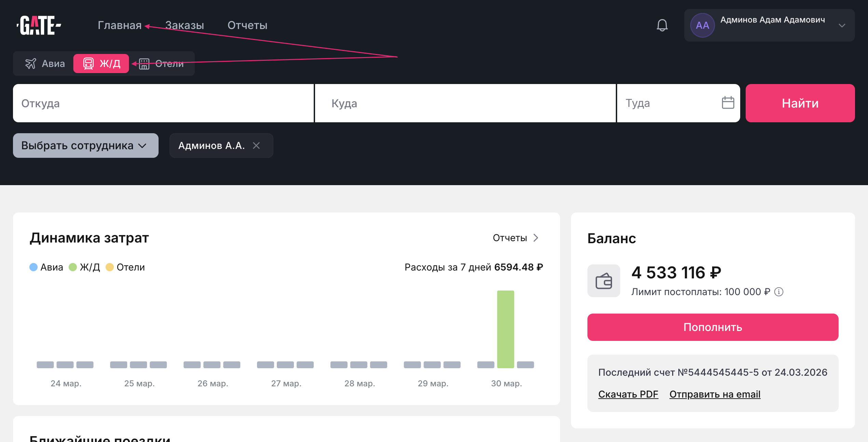868x442 pixels.
Task: Click the green Ж/Д bar for 30 мар.
Action: tap(505, 329)
